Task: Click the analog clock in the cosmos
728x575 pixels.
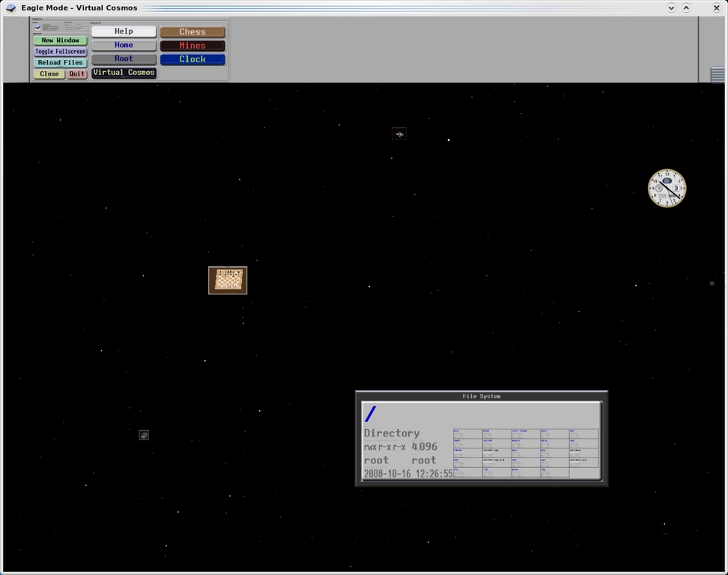Action: [x=667, y=188]
